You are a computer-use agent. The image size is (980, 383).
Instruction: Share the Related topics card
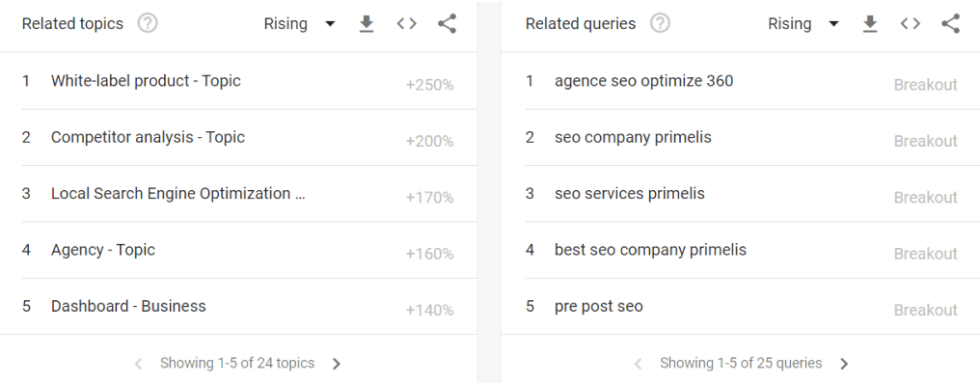[x=447, y=24]
